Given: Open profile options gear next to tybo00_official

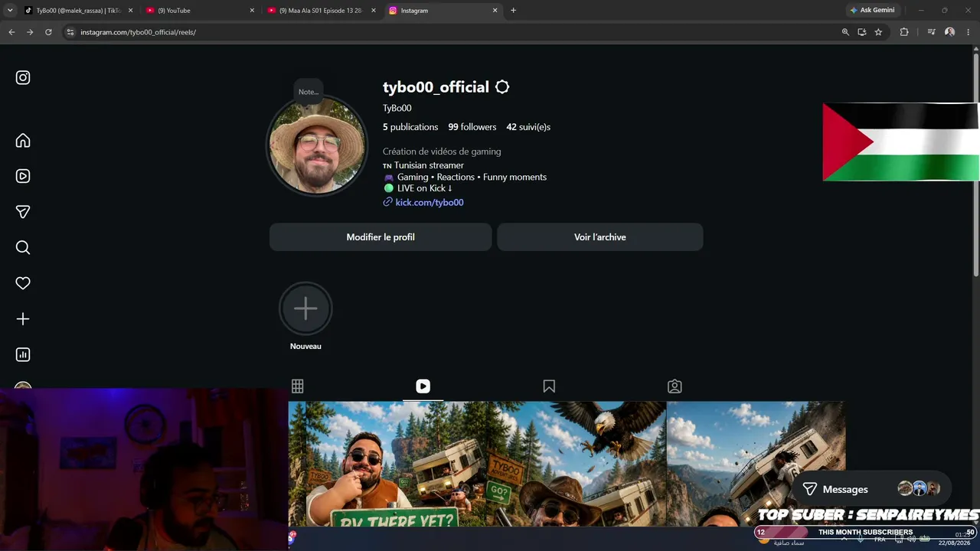Looking at the screenshot, I should click(502, 87).
